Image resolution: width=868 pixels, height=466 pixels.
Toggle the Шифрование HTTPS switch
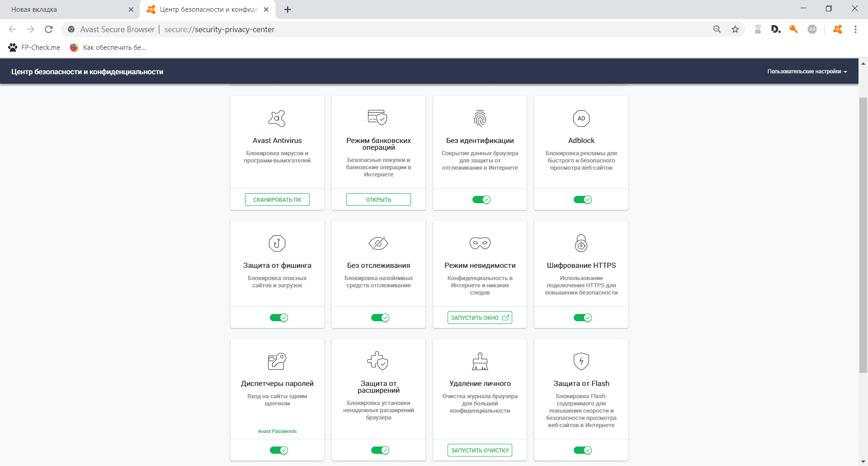tap(583, 318)
